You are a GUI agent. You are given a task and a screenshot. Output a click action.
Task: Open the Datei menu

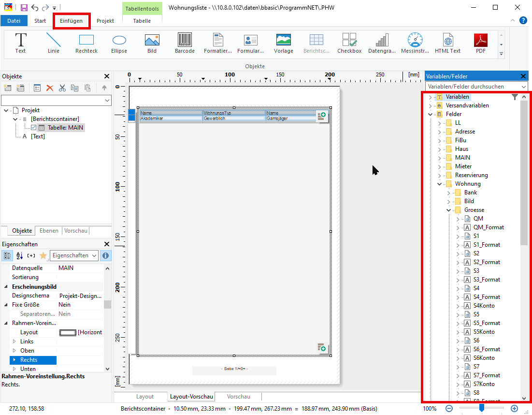(14, 21)
